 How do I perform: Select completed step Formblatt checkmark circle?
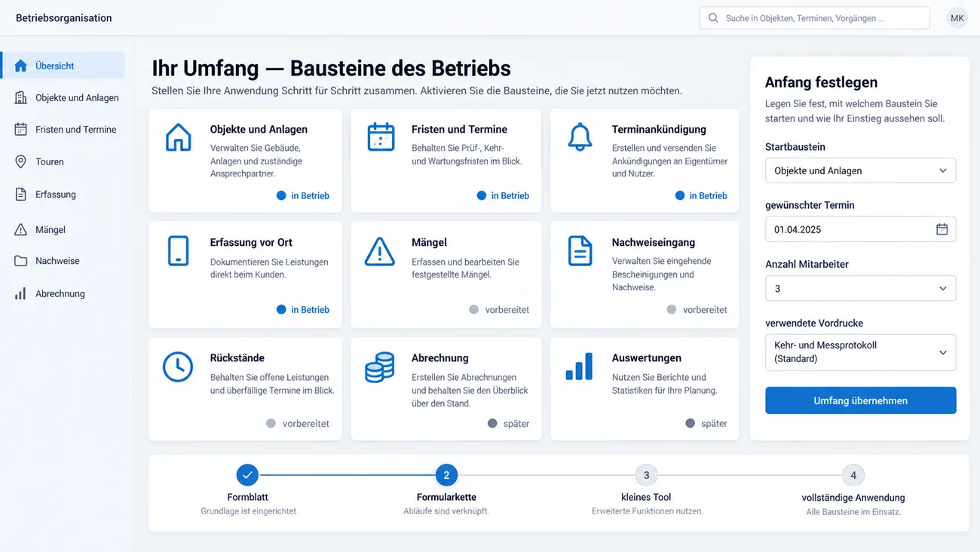click(247, 475)
